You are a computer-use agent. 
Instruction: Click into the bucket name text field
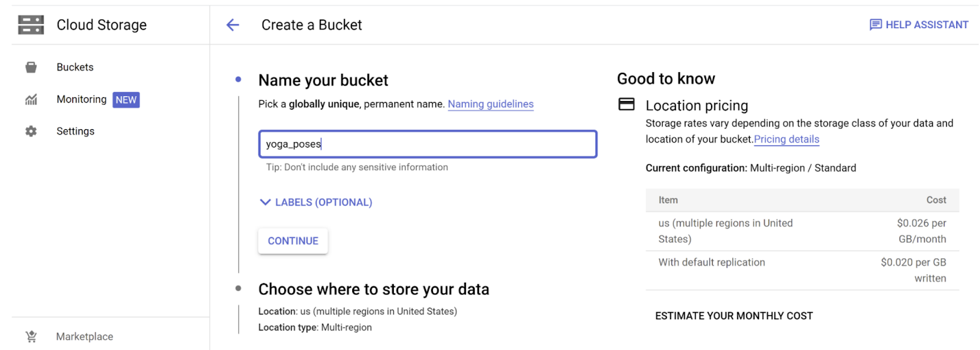(x=427, y=144)
